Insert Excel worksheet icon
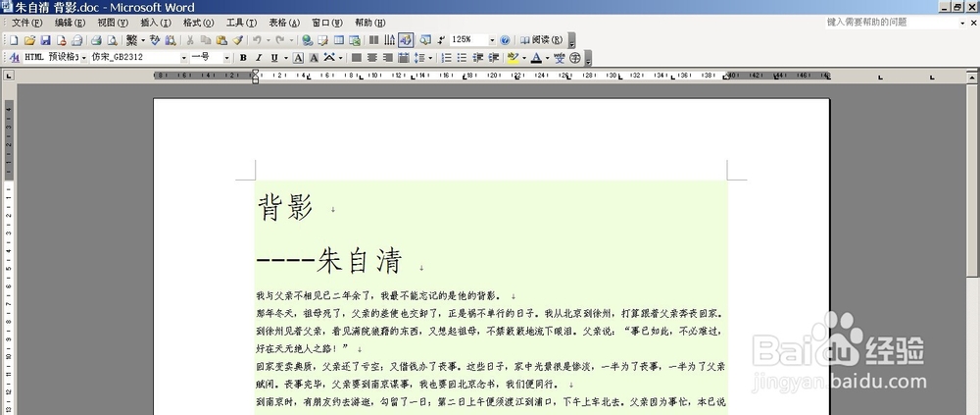980x415 pixels. 355,40
